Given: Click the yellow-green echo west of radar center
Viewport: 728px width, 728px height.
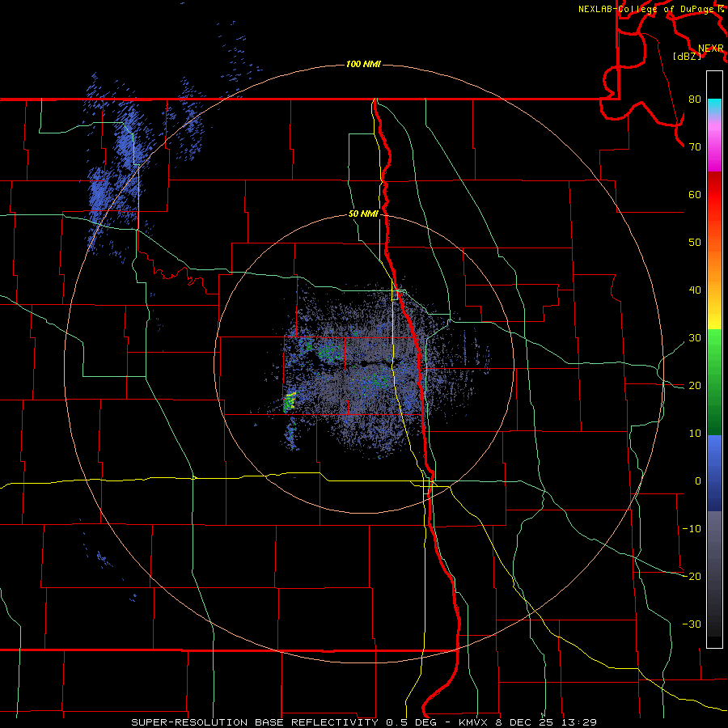Looking at the screenshot, I should pyautogui.click(x=290, y=401).
